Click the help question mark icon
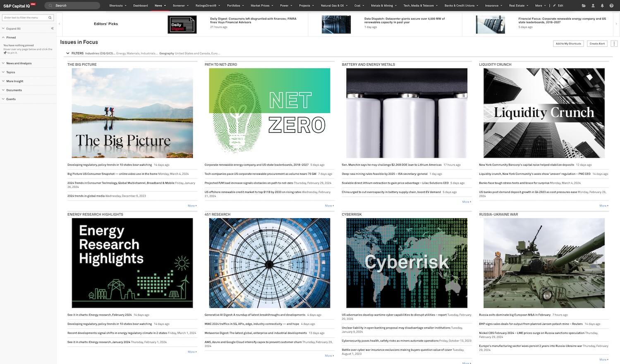The width and height of the screenshot is (620, 364). [x=611, y=6]
